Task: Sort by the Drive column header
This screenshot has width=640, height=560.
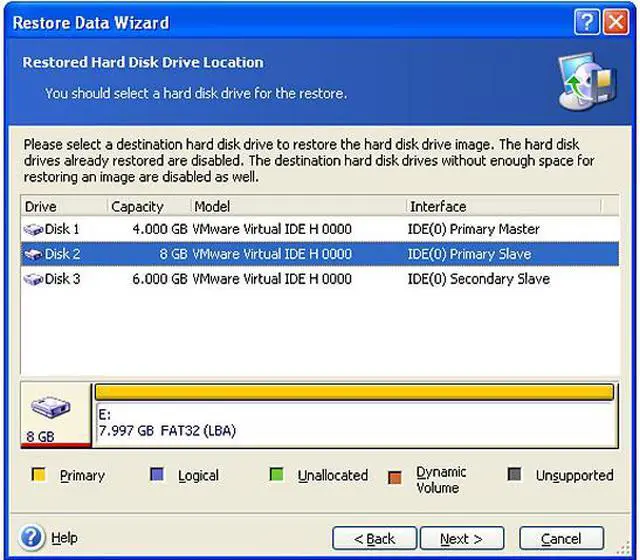Action: pos(64,207)
